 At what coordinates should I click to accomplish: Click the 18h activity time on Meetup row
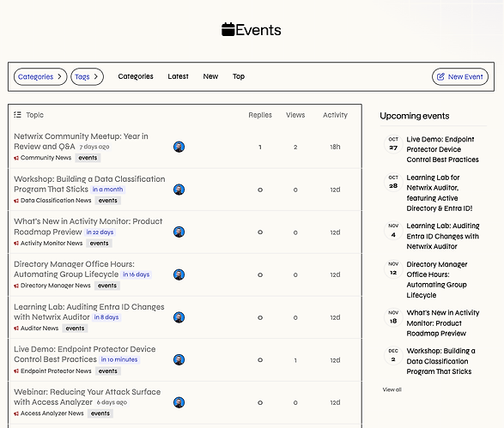pos(335,147)
